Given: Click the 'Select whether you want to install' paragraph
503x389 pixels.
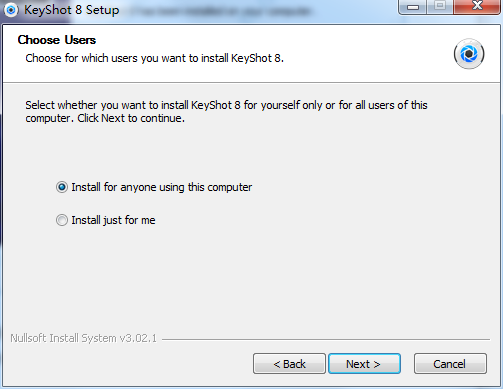Looking at the screenshot, I should pos(226,111).
